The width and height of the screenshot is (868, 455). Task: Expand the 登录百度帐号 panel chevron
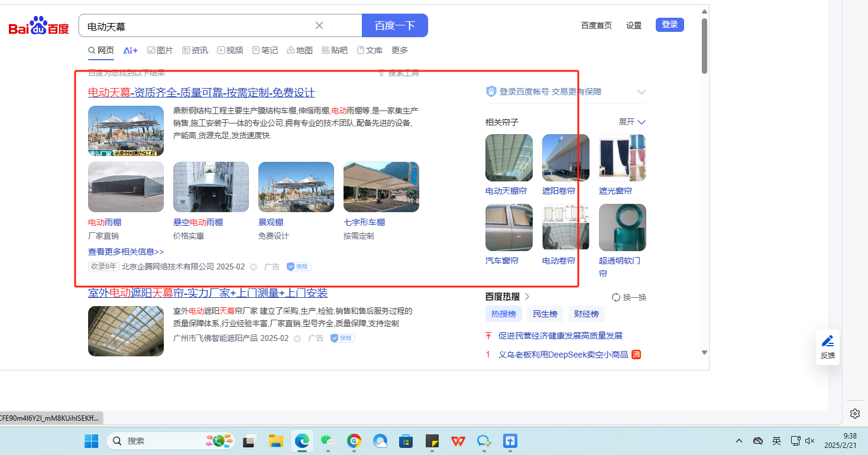642,92
